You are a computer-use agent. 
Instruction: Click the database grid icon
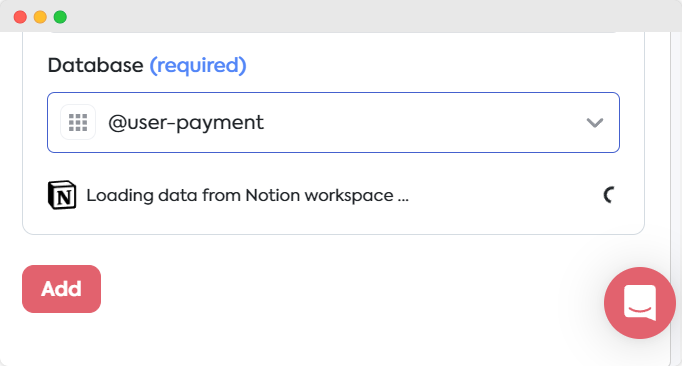coord(78,122)
